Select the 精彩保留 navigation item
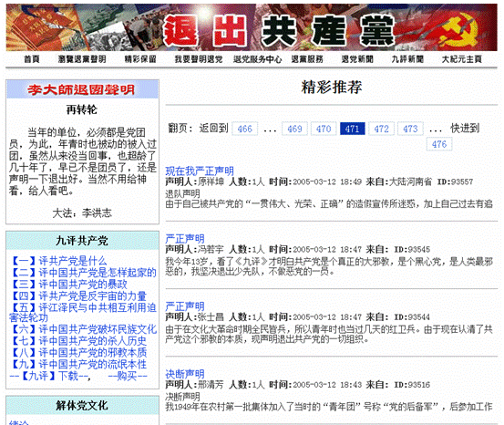Viewport: 504px width, 425px height. tap(140, 59)
